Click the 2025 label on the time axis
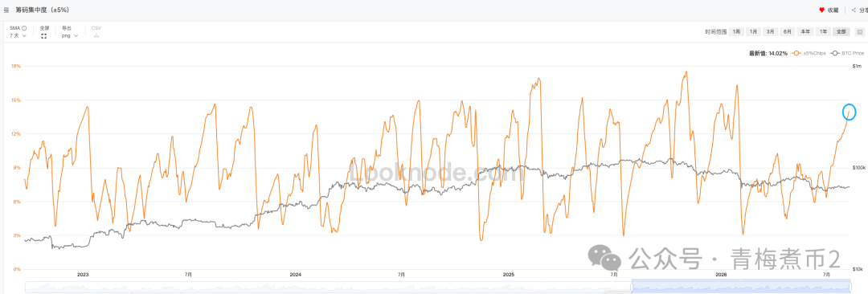 point(509,275)
